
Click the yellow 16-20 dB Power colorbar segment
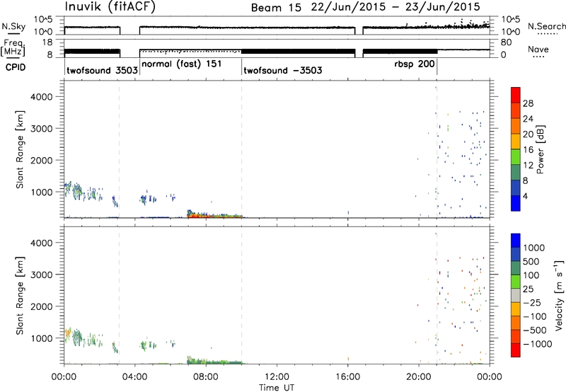point(516,142)
